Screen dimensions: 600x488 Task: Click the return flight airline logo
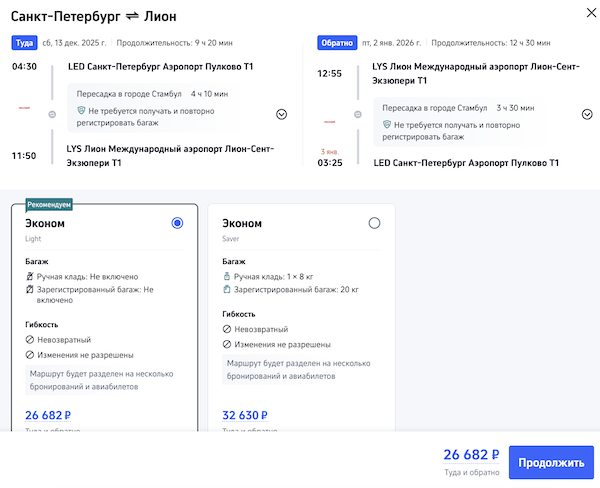329,120
